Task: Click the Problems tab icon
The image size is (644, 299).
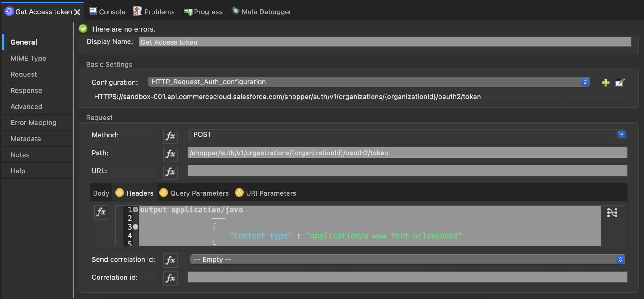Action: 137,11
